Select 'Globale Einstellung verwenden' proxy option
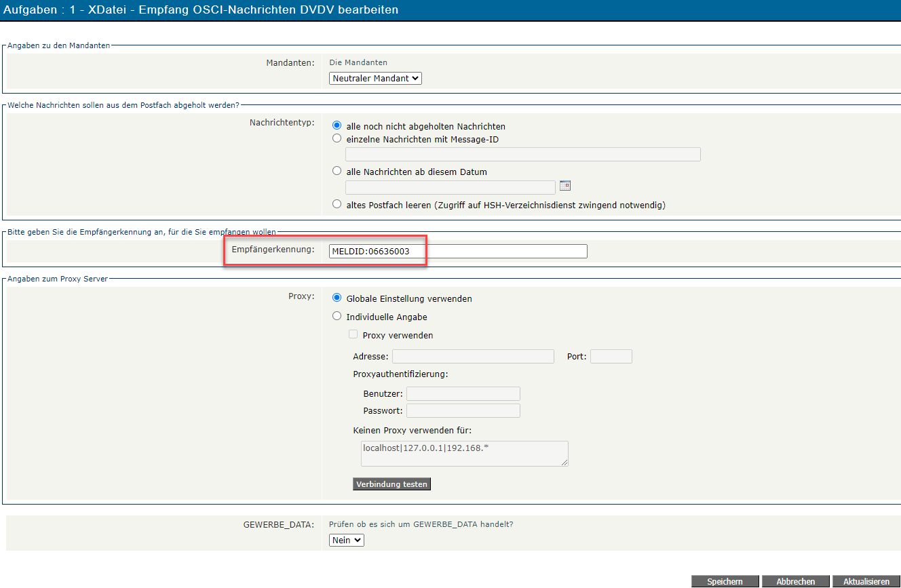 [337, 298]
